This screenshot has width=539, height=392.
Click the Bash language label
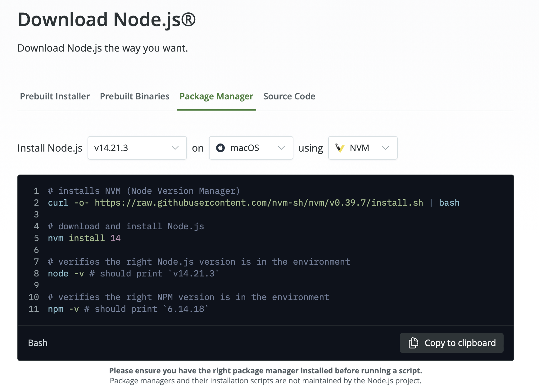[x=38, y=343]
